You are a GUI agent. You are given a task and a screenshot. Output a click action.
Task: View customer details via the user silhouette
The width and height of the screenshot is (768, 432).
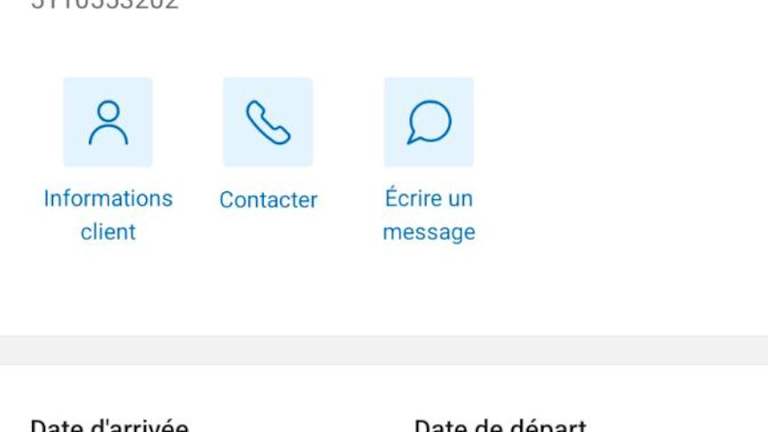click(108, 122)
